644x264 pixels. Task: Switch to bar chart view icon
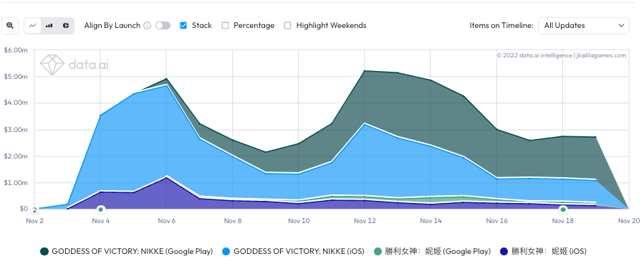coord(49,26)
